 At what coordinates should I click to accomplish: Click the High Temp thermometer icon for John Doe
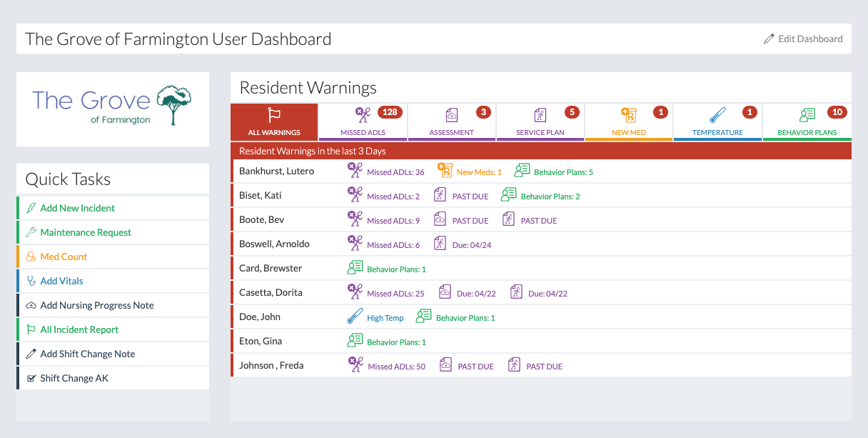pos(355,316)
